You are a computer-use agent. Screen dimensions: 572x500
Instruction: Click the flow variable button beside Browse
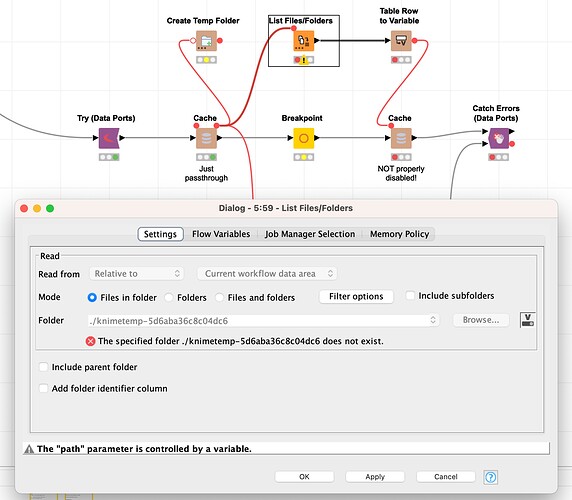click(x=527, y=320)
